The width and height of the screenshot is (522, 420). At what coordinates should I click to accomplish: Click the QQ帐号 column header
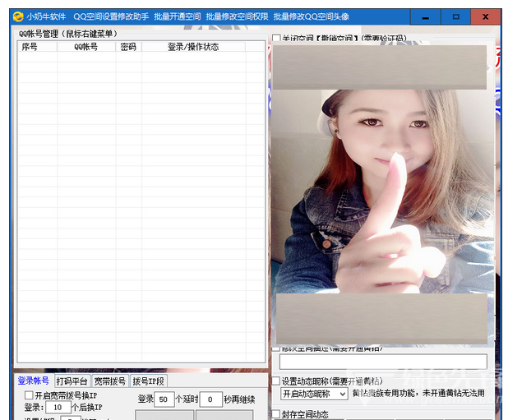pos(86,47)
